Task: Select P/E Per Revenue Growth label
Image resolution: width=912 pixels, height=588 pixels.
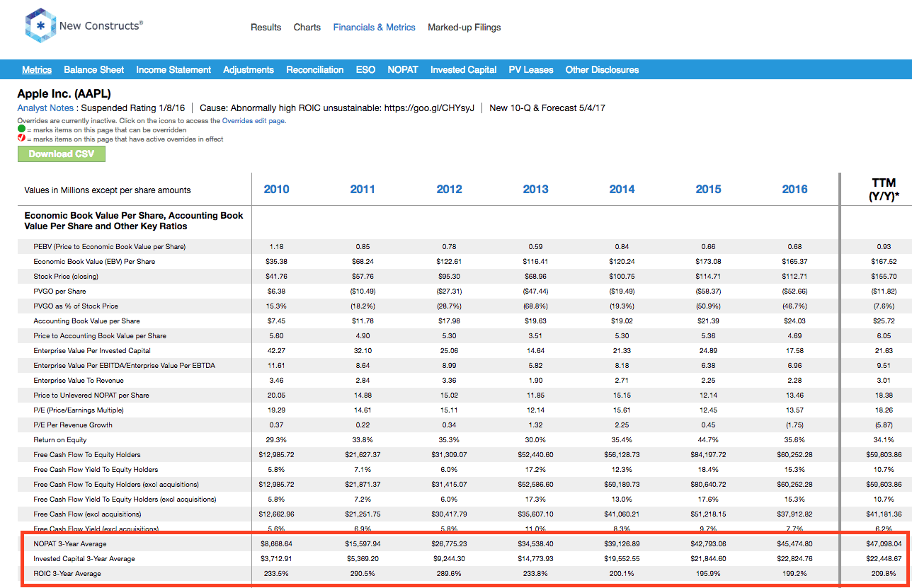Action: pyautogui.click(x=73, y=425)
